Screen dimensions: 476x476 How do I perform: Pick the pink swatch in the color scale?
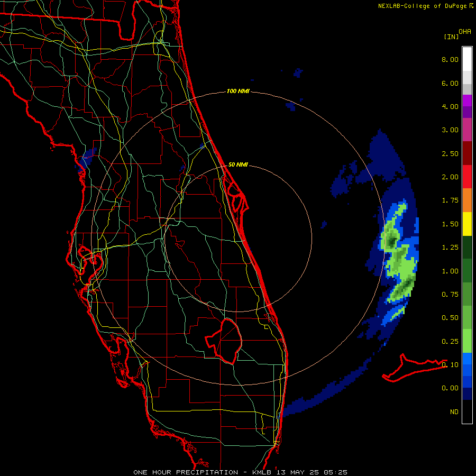click(x=467, y=130)
